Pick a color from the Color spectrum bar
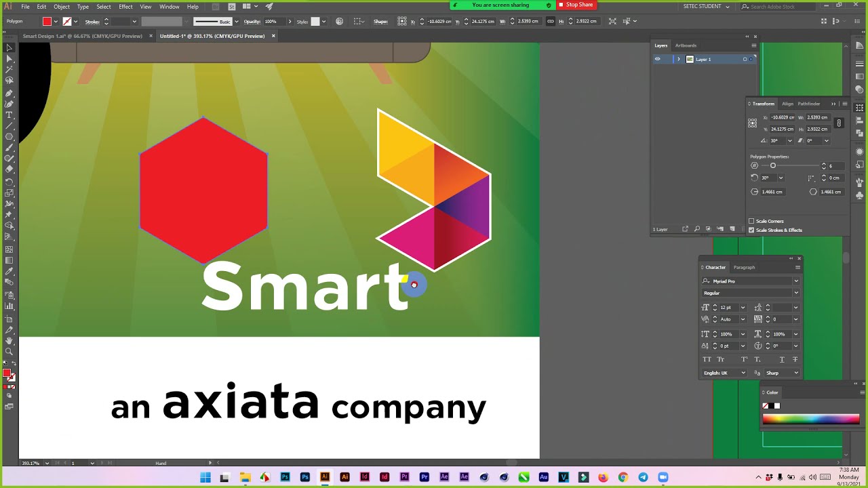Screen dimensions: 868x488 coord(810,419)
